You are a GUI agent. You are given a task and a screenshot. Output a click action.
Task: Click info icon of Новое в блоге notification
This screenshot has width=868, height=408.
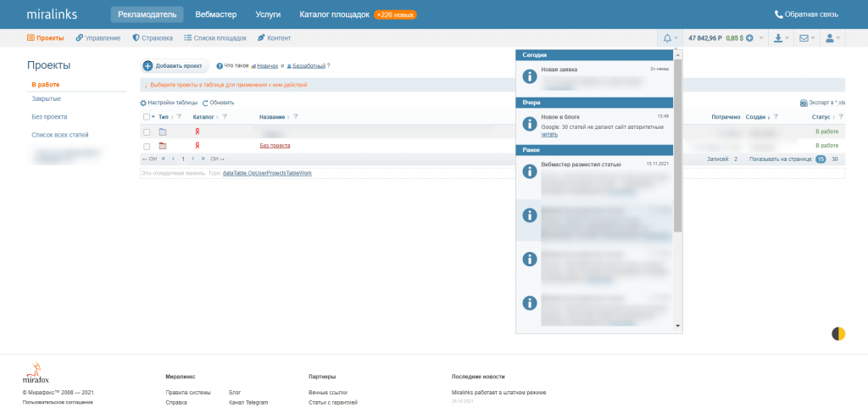[530, 124]
